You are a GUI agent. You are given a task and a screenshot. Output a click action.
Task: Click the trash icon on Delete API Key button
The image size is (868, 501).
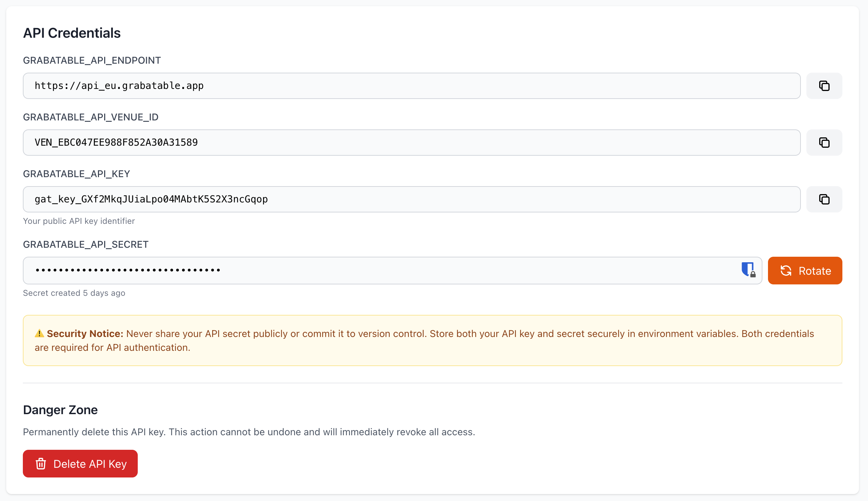coord(41,464)
